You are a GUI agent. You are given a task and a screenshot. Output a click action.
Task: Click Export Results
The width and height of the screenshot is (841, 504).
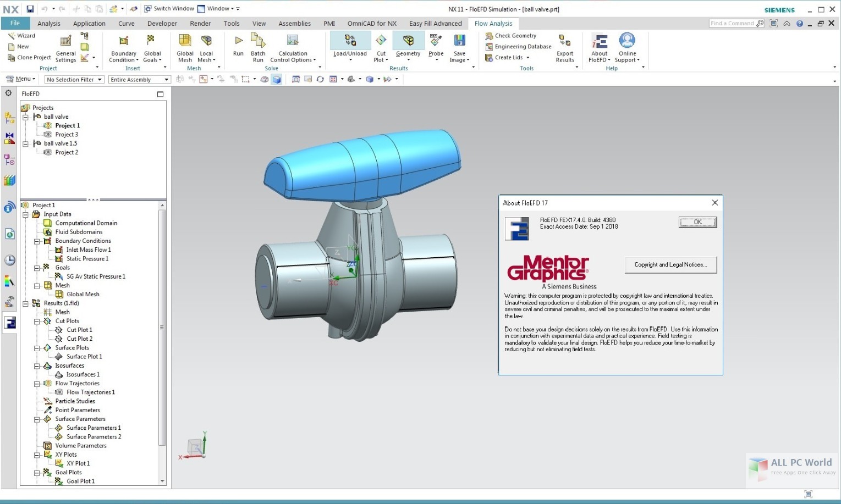coord(565,49)
